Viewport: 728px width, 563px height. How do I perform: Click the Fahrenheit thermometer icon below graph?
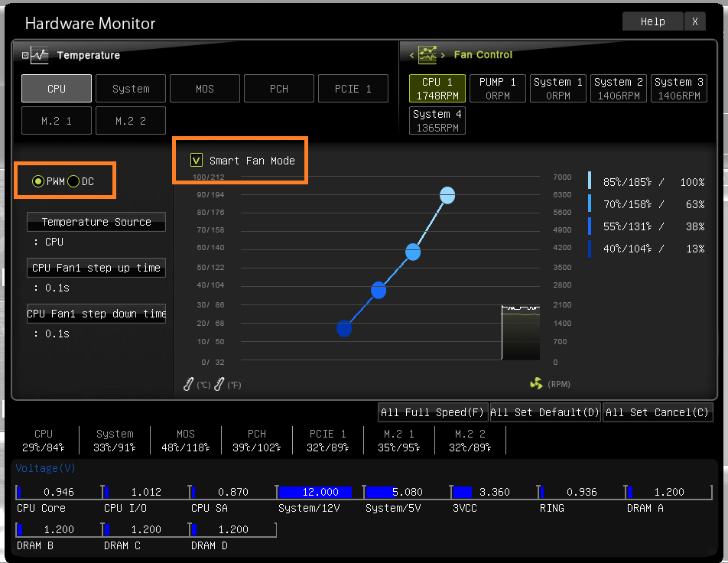pos(219,384)
